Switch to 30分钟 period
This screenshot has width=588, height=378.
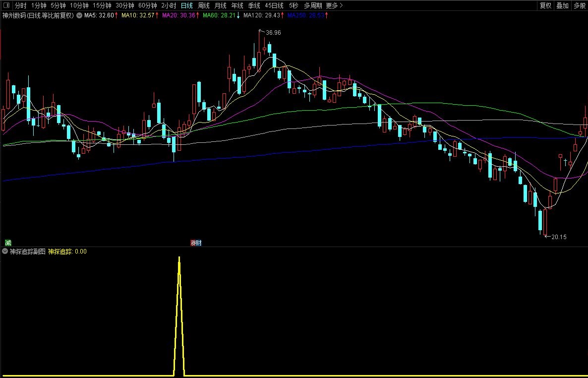point(125,5)
